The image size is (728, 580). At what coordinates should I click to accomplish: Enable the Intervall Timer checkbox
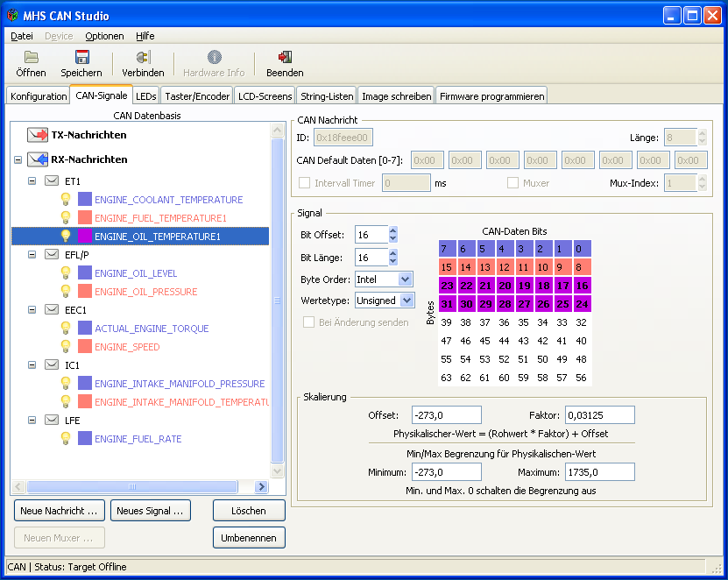click(x=305, y=183)
